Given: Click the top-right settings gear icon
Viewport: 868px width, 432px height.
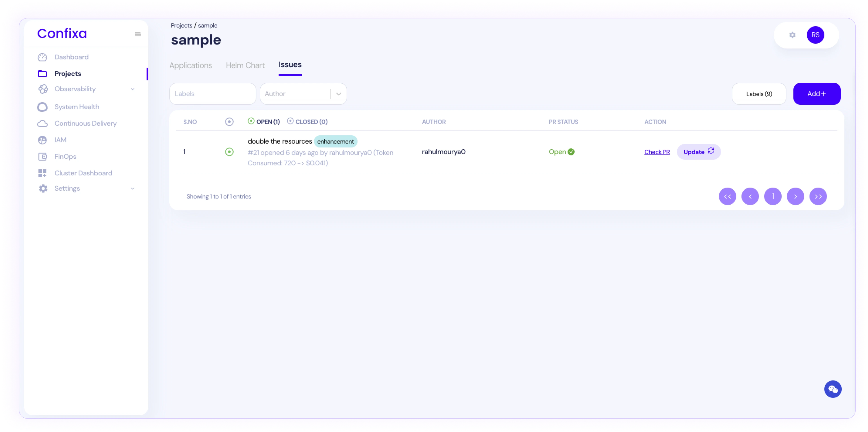Looking at the screenshot, I should click(792, 35).
